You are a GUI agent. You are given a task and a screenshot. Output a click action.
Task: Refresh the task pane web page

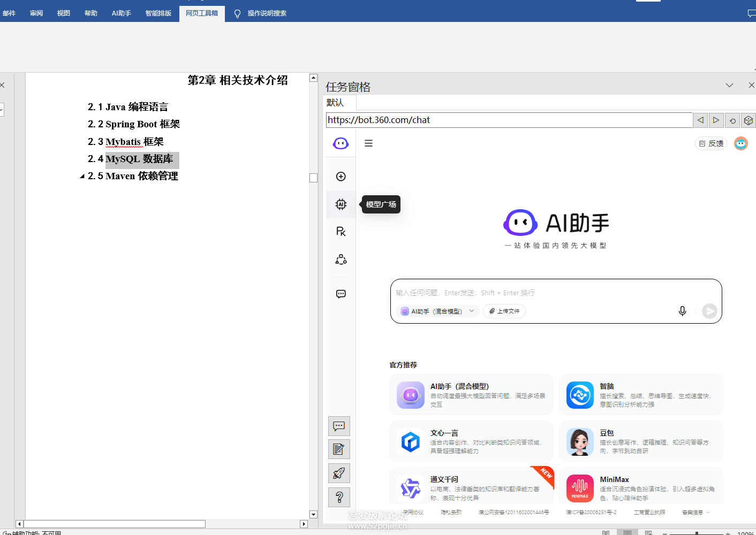[732, 120]
